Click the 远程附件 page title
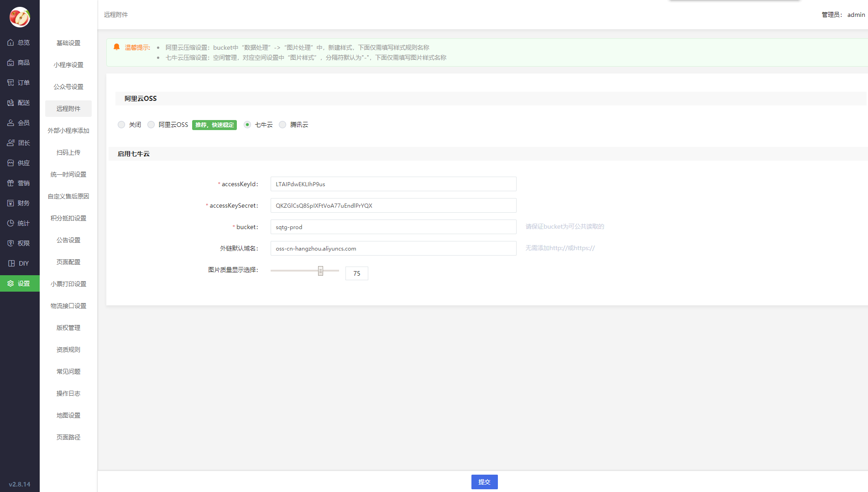The height and width of the screenshot is (492, 868). tap(116, 15)
